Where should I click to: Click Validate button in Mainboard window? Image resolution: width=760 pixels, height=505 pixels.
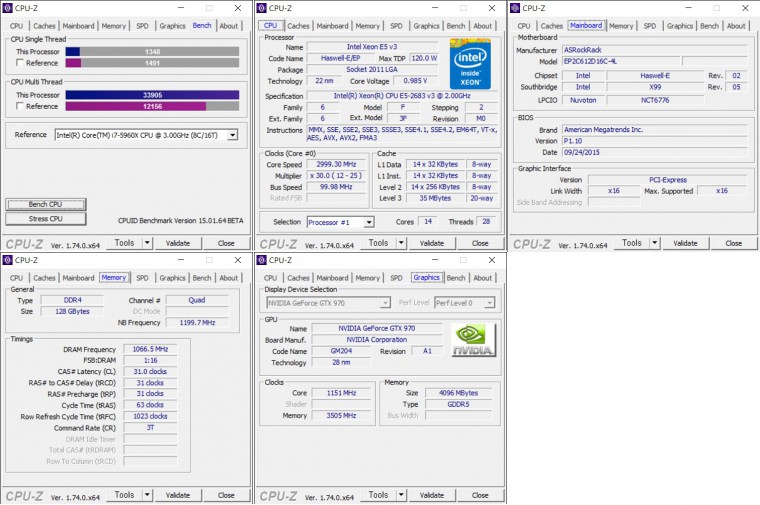685,243
